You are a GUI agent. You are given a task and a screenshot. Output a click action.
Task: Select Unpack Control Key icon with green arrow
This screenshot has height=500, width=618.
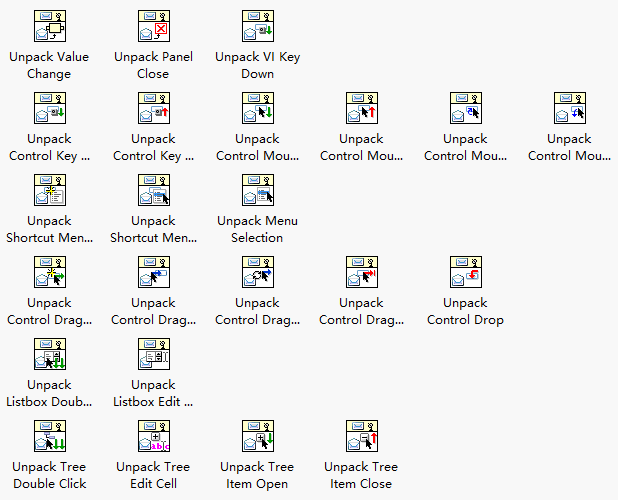[x=50, y=108]
